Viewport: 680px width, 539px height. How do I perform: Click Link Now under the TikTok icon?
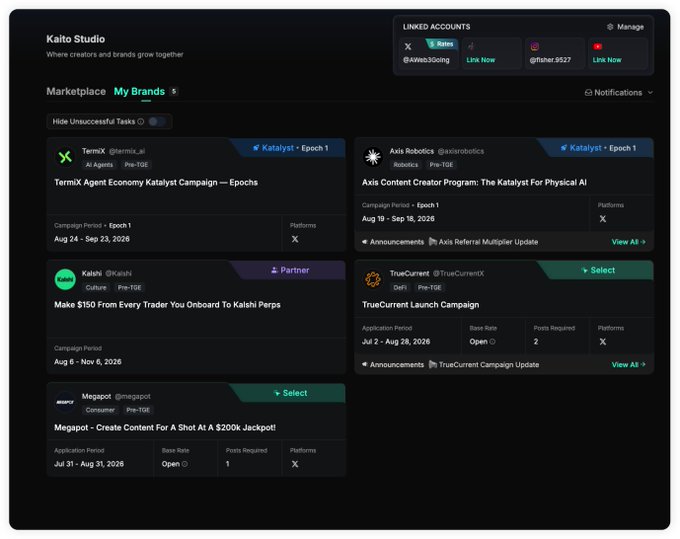481,60
